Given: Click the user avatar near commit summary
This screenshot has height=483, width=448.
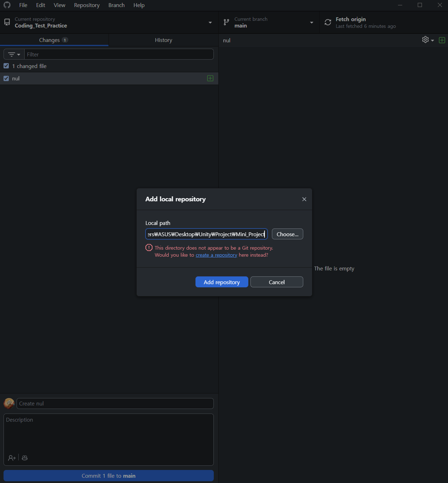Looking at the screenshot, I should pos(9,403).
